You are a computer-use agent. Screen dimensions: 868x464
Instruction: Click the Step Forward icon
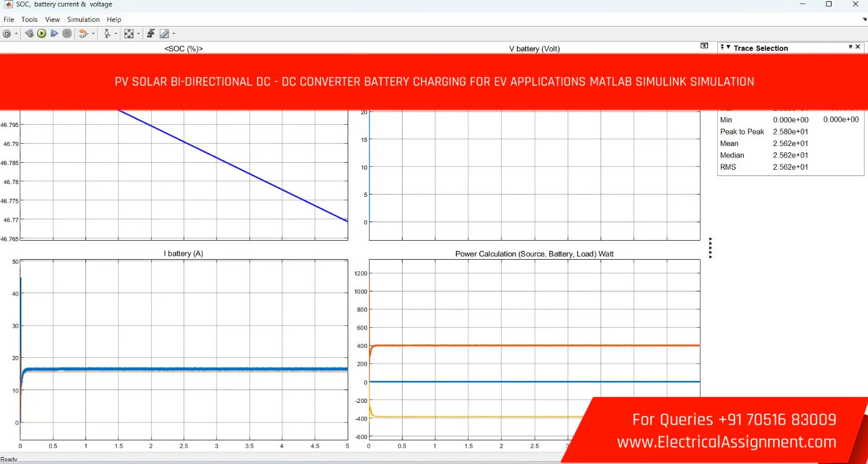[x=54, y=33]
